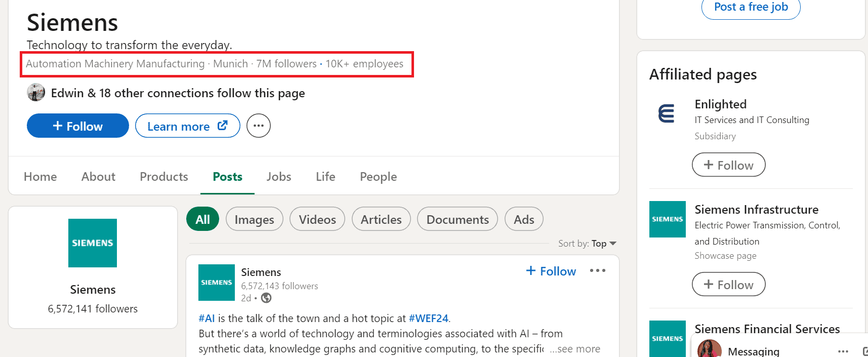Go to the Home tab
Viewport: 868px width, 357px height.
[40, 177]
